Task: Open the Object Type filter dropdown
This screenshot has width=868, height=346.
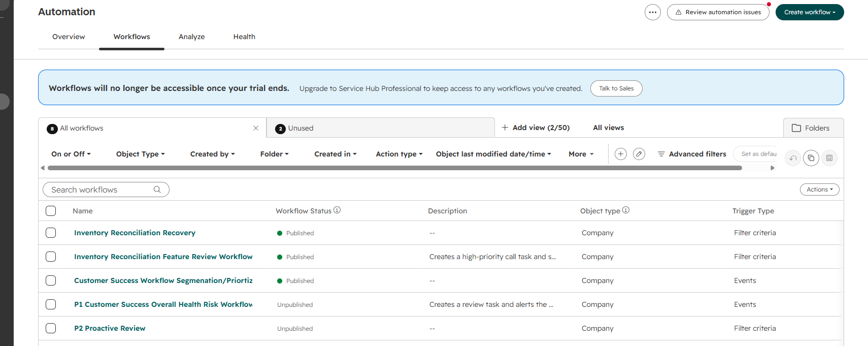Action: (141, 154)
